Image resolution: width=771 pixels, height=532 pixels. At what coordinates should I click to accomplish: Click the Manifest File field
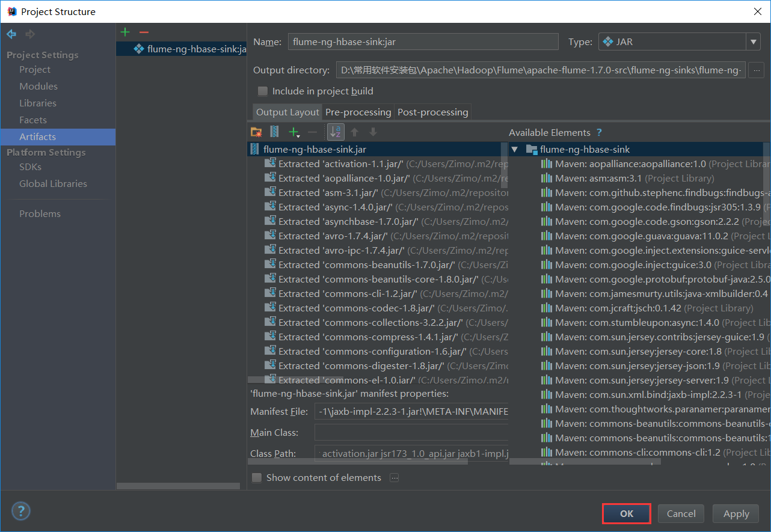411,412
